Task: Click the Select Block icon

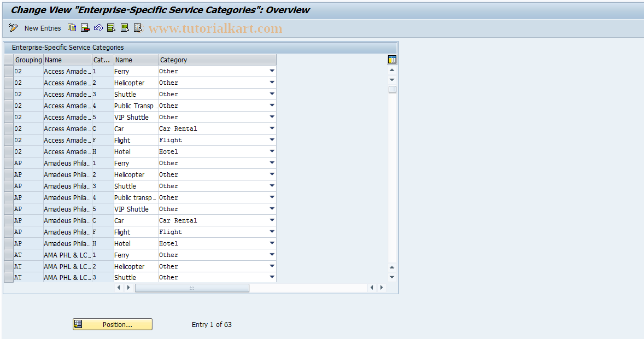Action: click(x=125, y=27)
